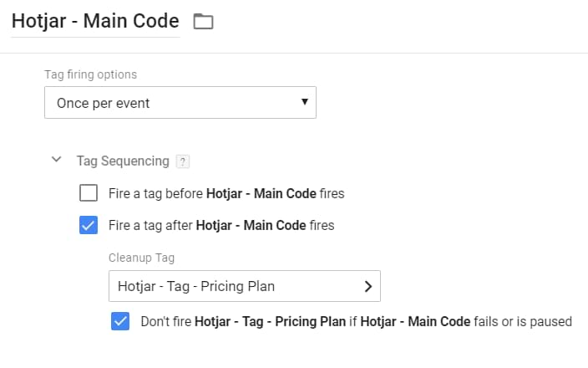Click the 'Tag firing options' label
Image resolution: width=588 pixels, height=368 pixels.
tap(91, 74)
